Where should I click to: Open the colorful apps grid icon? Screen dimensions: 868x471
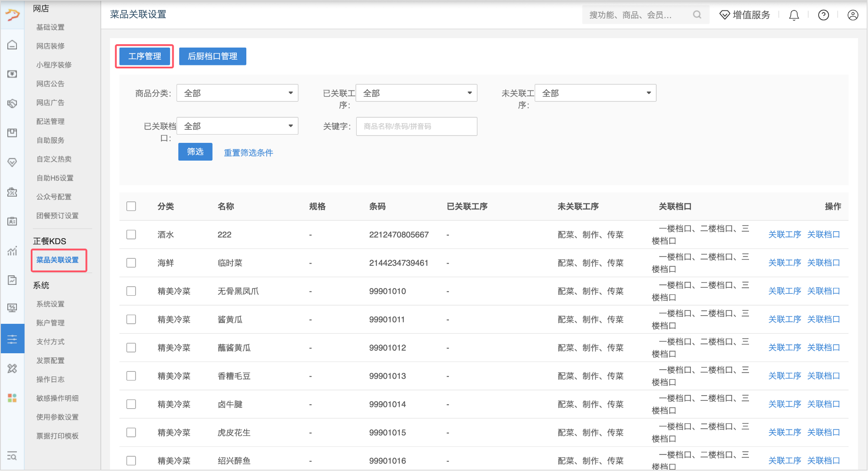point(12,398)
